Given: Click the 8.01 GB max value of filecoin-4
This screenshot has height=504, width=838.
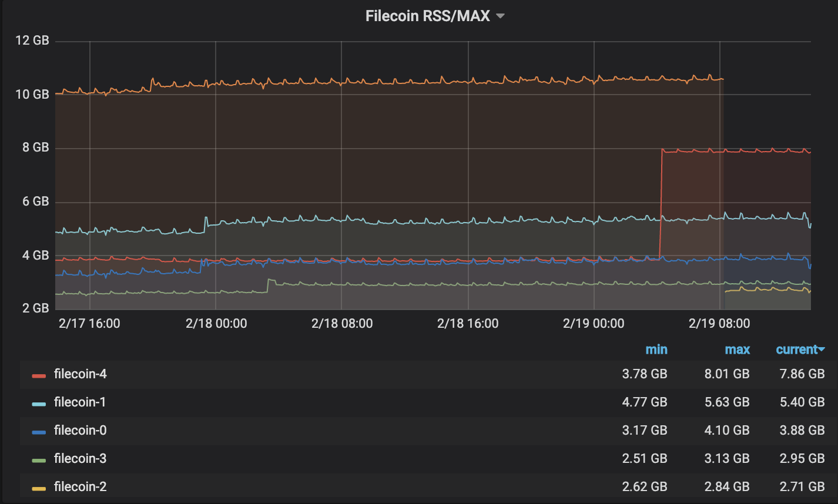Looking at the screenshot, I should pos(727,374).
